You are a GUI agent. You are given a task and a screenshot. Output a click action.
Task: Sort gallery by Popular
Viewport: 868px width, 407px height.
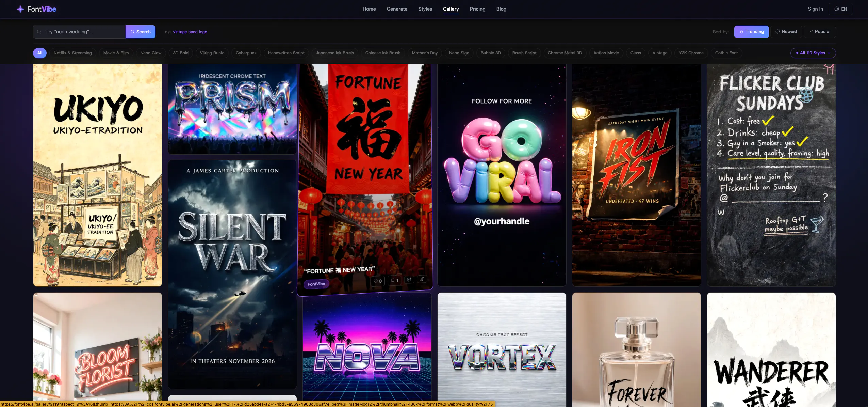point(820,32)
